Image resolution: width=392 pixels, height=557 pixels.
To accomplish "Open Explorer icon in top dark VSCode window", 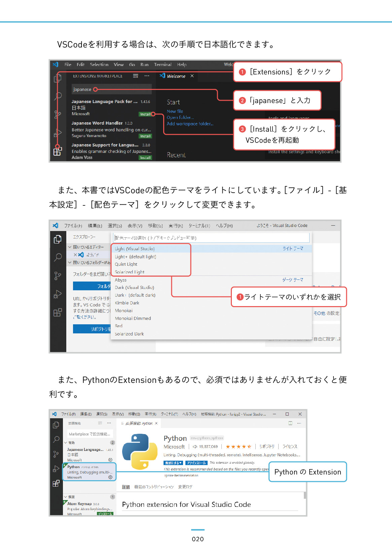I will point(58,78).
